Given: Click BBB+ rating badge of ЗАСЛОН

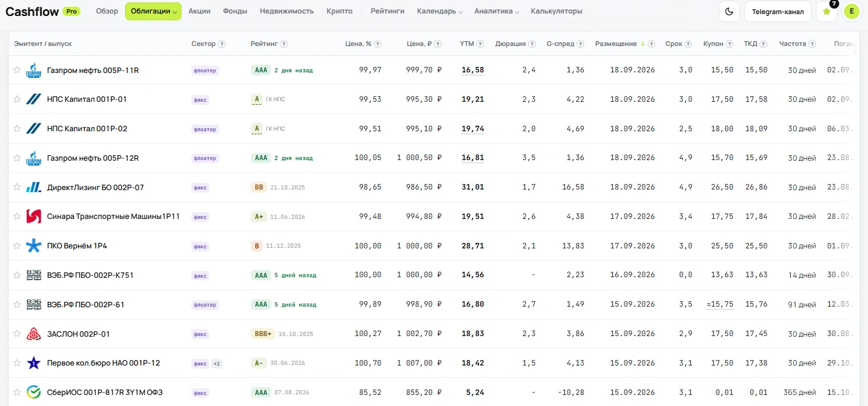Looking at the screenshot, I should (263, 334).
